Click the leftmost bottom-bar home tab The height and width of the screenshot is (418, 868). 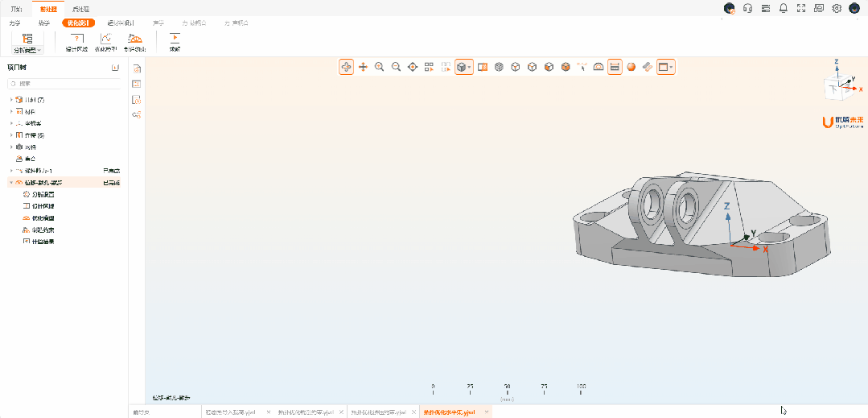(142, 412)
